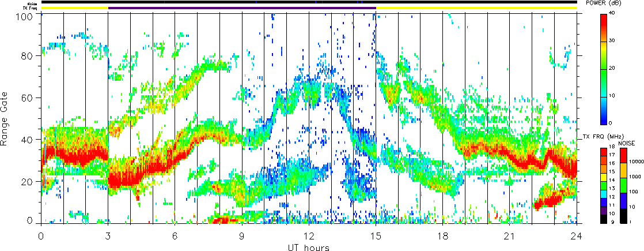
Task: Click the NOISE color scale bar
Action: pyautogui.click(x=623, y=185)
